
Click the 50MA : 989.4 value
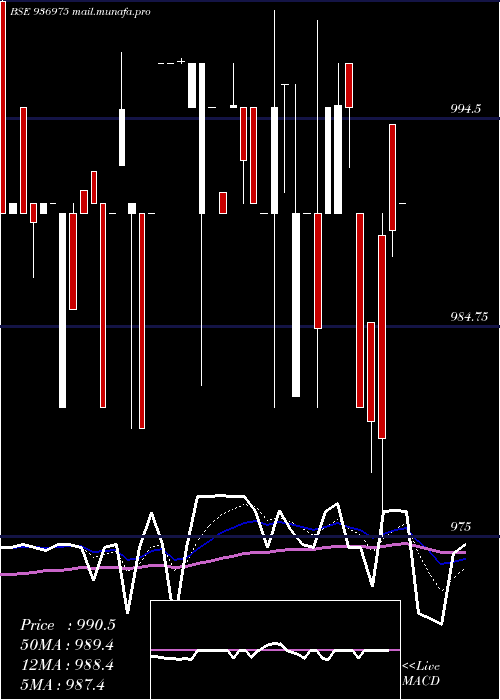tap(67, 645)
